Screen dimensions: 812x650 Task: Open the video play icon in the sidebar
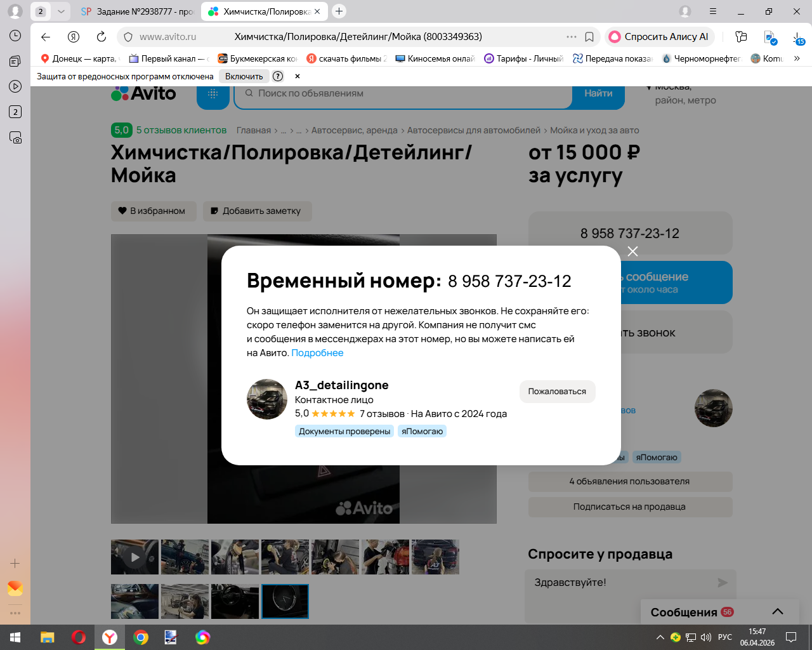(x=15, y=86)
